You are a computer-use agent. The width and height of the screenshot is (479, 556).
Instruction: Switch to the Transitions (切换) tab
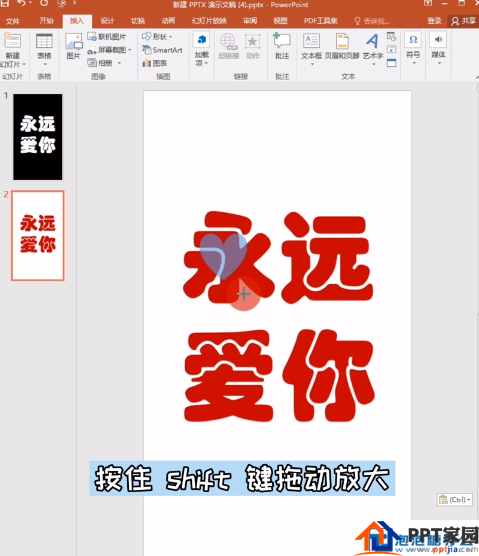click(x=138, y=21)
